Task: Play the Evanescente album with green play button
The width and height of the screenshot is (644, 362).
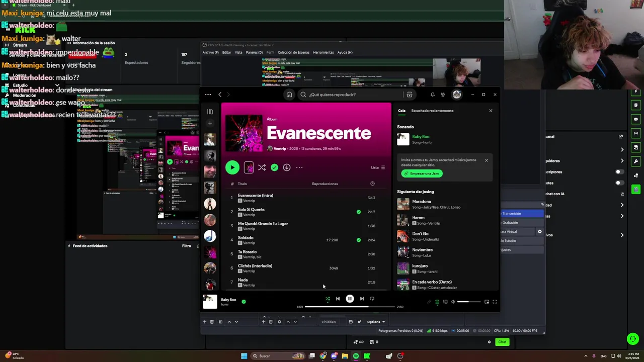Action: click(232, 167)
